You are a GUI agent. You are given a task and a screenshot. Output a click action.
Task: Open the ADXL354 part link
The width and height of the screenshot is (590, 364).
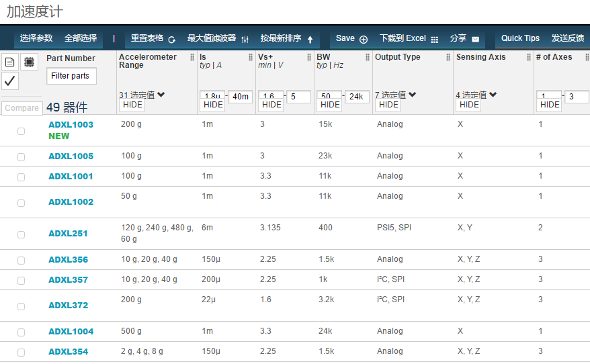pyautogui.click(x=68, y=352)
